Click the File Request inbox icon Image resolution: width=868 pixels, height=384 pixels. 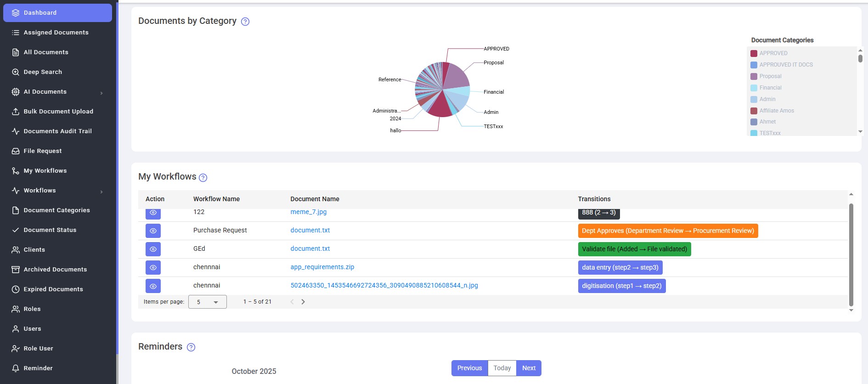16,151
